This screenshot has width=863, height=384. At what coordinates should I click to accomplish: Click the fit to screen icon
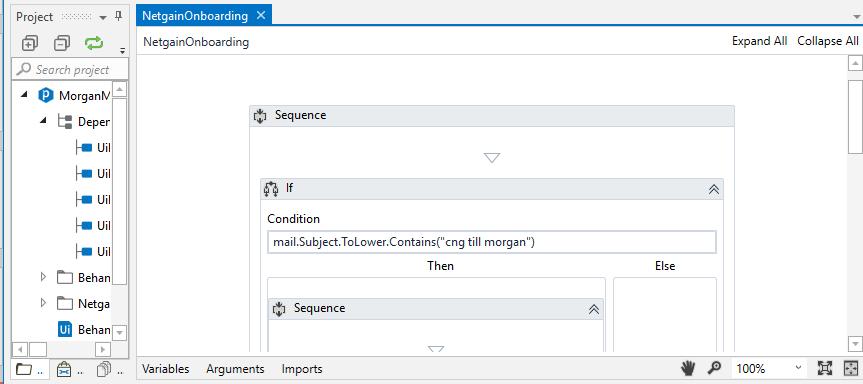point(824,368)
